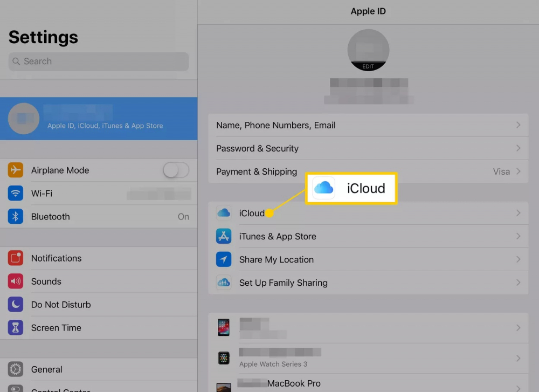Viewport: 539px width, 392px height.
Task: Click the Bluetooth icon in the sidebar
Action: (15, 216)
